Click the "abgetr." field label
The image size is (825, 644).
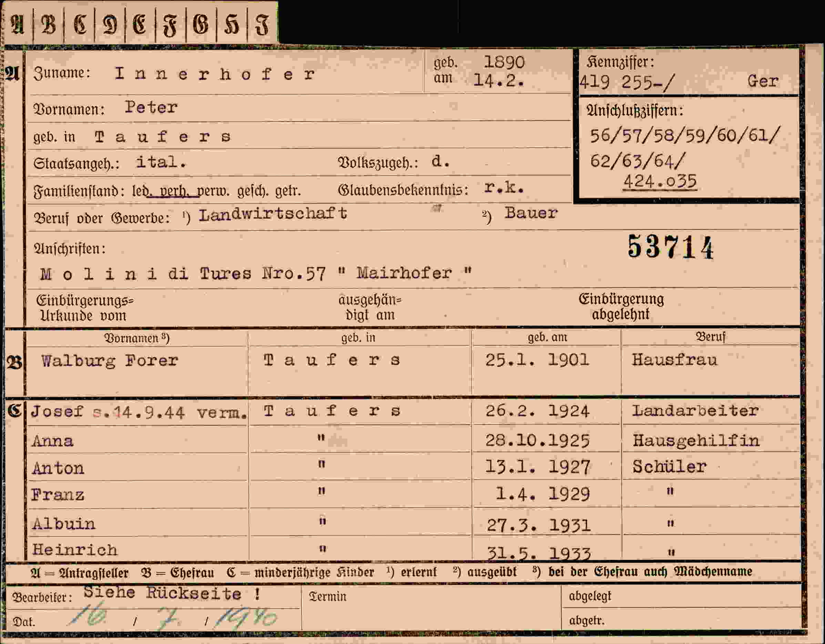coord(587,621)
